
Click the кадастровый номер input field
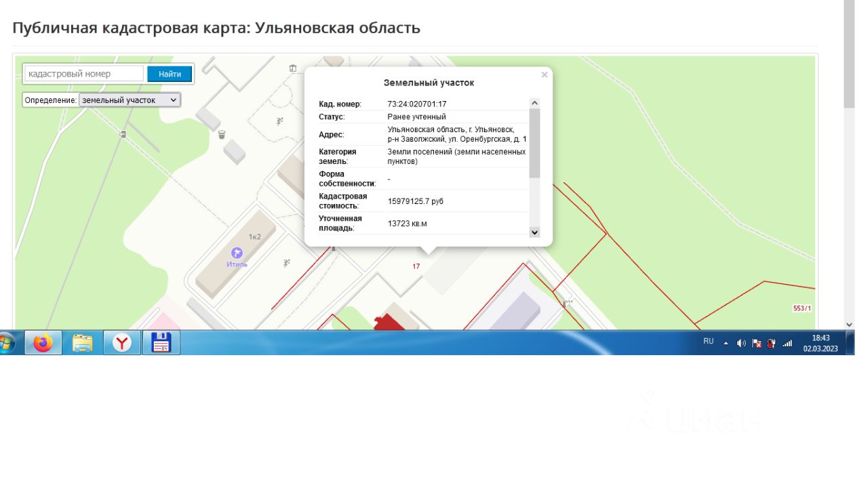click(84, 74)
